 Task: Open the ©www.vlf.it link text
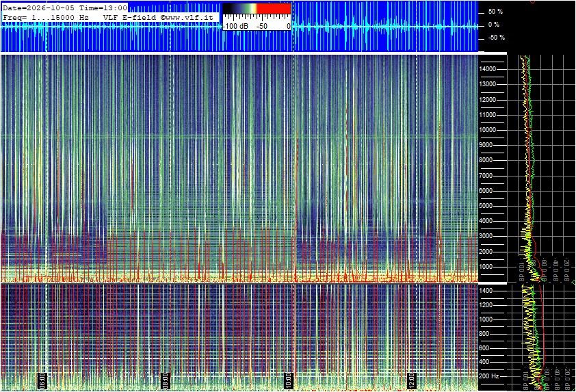pyautogui.click(x=187, y=17)
